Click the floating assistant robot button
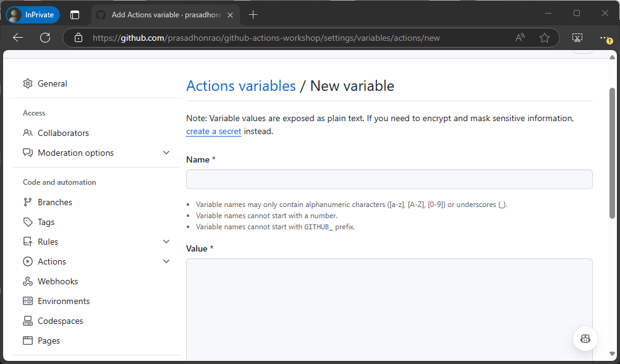The width and height of the screenshot is (620, 364). point(585,338)
